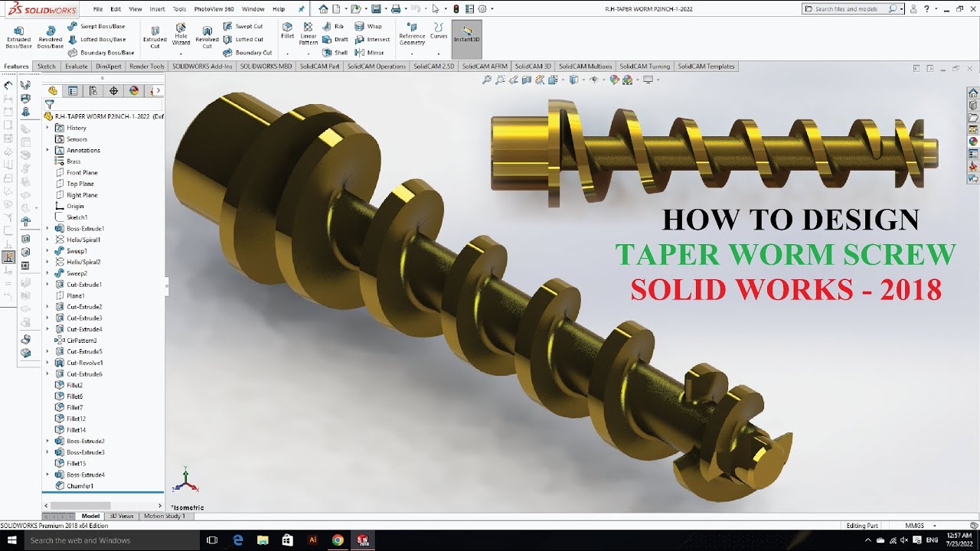Open Chrome from the taskbar
Image resolution: width=980 pixels, height=551 pixels.
[x=338, y=540]
